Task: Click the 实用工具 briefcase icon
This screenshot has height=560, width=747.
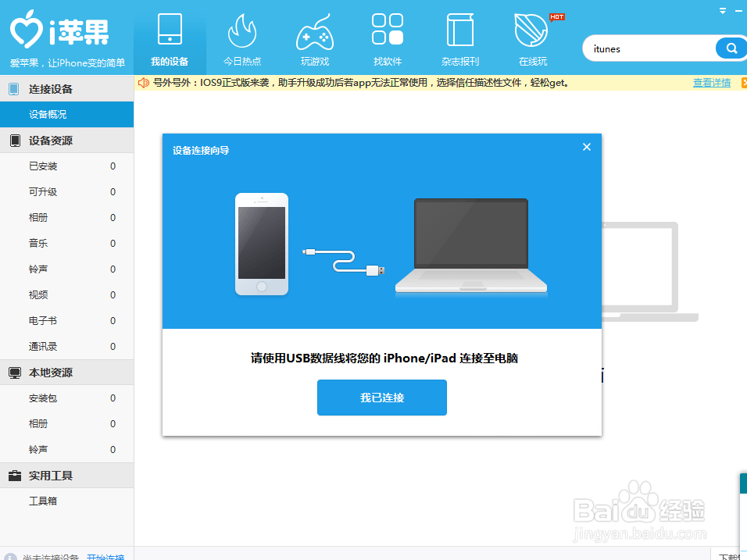Action: click(15, 475)
